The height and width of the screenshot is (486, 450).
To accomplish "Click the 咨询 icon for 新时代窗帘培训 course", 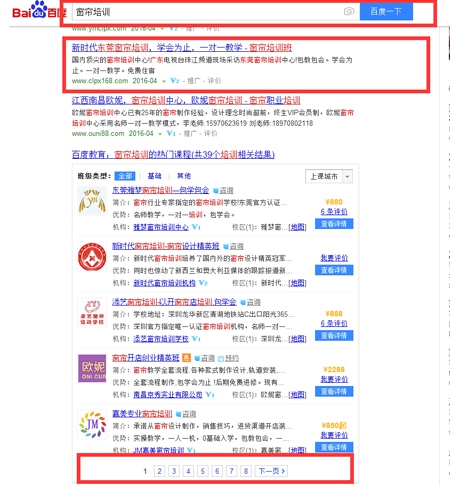I will [x=233, y=247].
